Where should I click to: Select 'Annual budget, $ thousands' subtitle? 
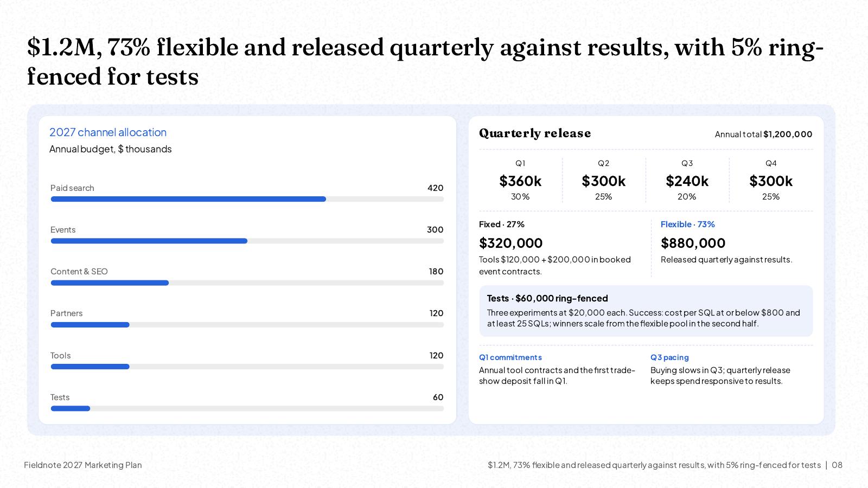(x=111, y=149)
